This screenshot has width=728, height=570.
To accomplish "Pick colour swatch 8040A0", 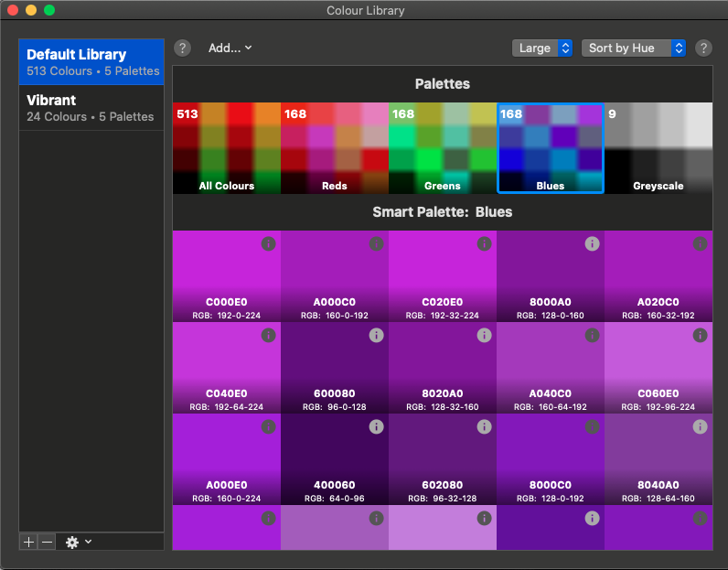I will point(658,459).
